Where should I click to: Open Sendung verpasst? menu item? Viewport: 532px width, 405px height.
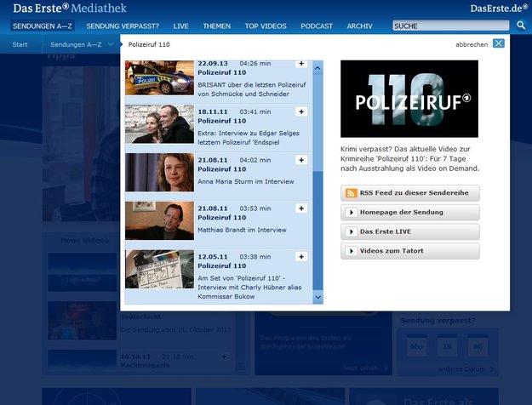coord(123,26)
